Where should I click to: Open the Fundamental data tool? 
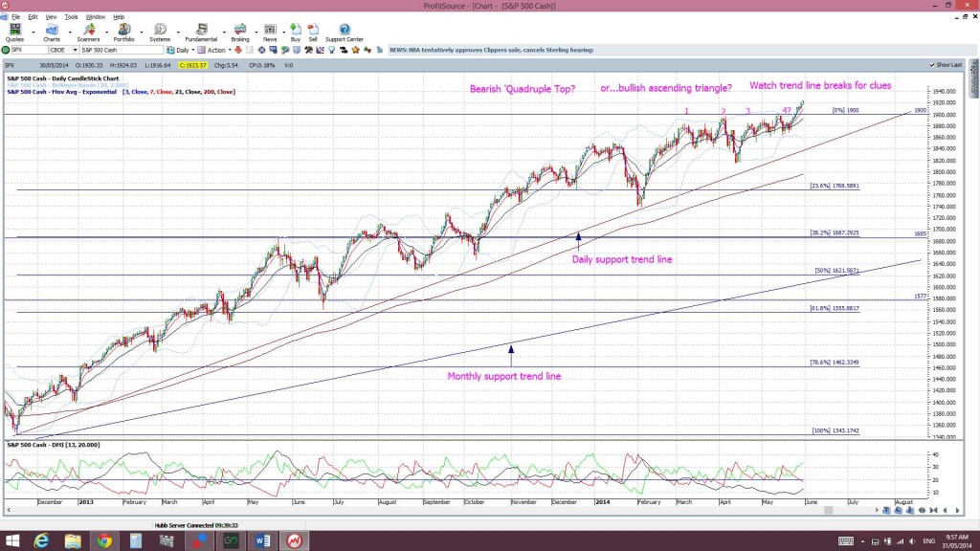pyautogui.click(x=201, y=33)
